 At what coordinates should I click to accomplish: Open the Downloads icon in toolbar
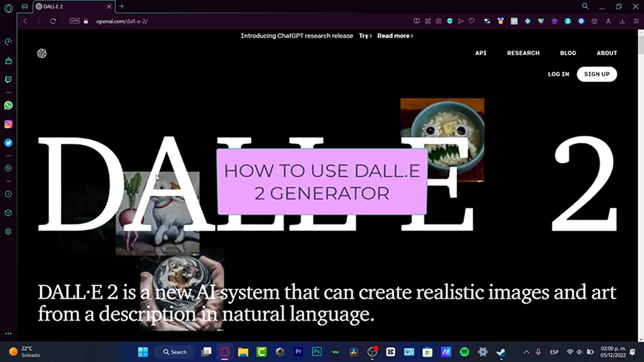622,21
